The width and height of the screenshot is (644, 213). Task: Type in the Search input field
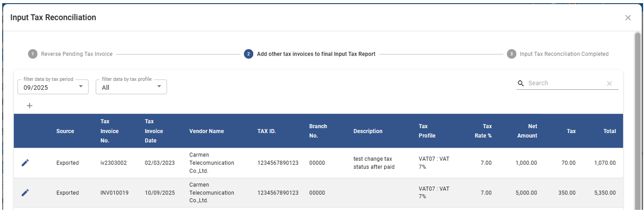pos(565,83)
